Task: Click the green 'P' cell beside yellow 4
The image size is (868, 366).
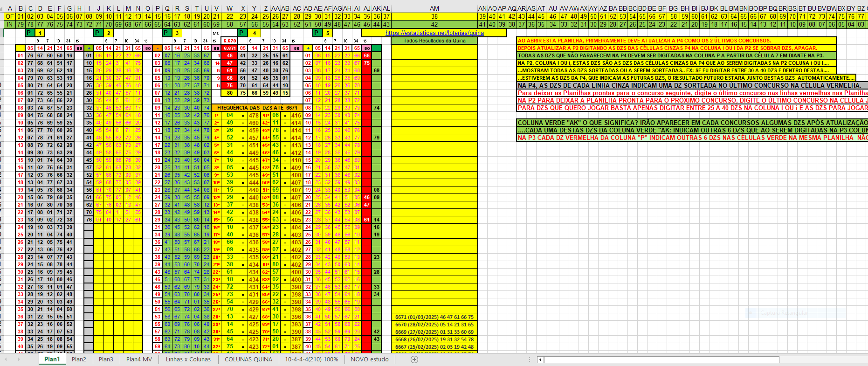Action: point(243,33)
